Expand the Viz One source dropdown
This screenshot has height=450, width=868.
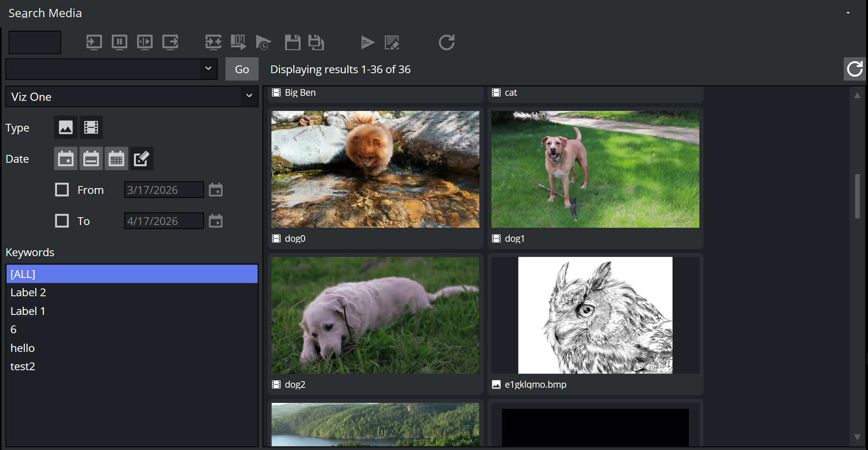pyautogui.click(x=249, y=96)
